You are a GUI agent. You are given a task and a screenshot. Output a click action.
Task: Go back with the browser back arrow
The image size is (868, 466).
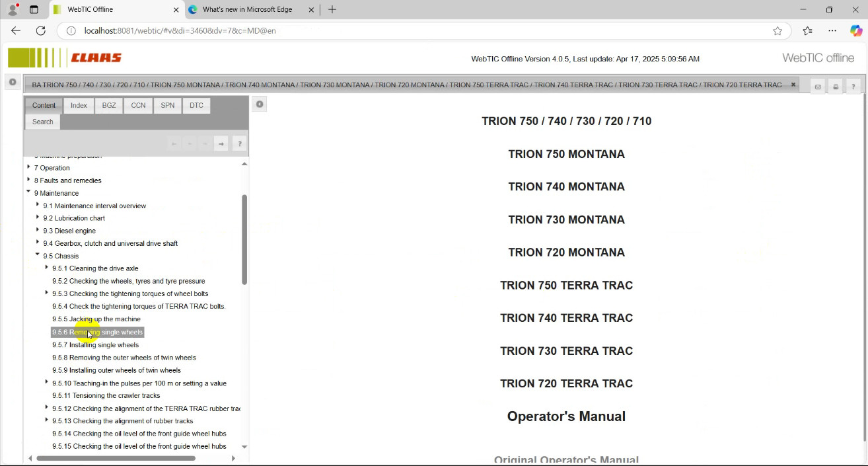(16, 30)
